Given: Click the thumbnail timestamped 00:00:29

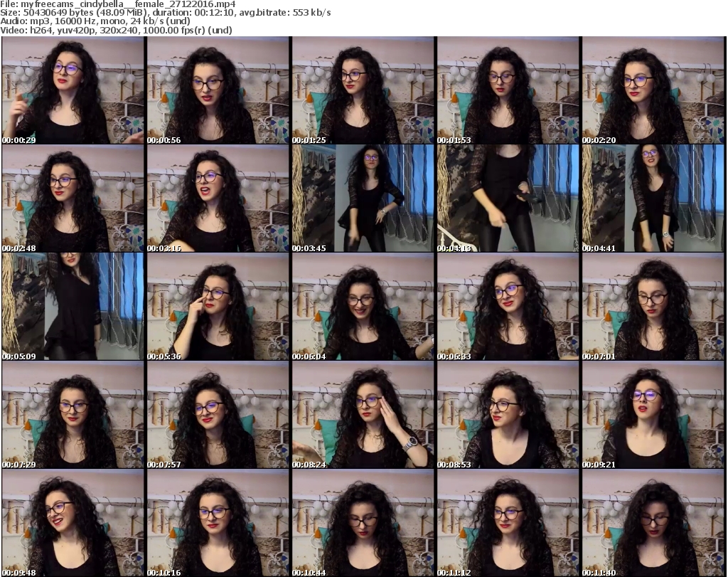Looking at the screenshot, I should click(73, 90).
